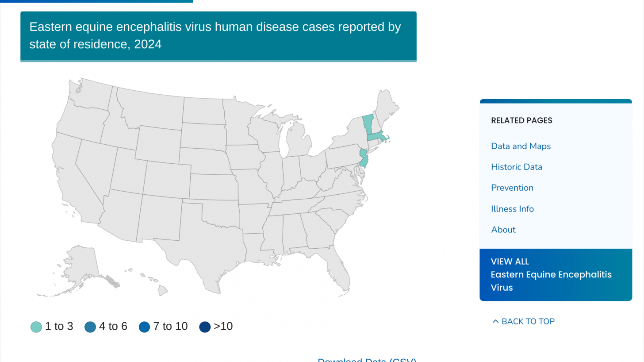644x362 pixels.
Task: Select Vermont on the map
Action: 368,124
